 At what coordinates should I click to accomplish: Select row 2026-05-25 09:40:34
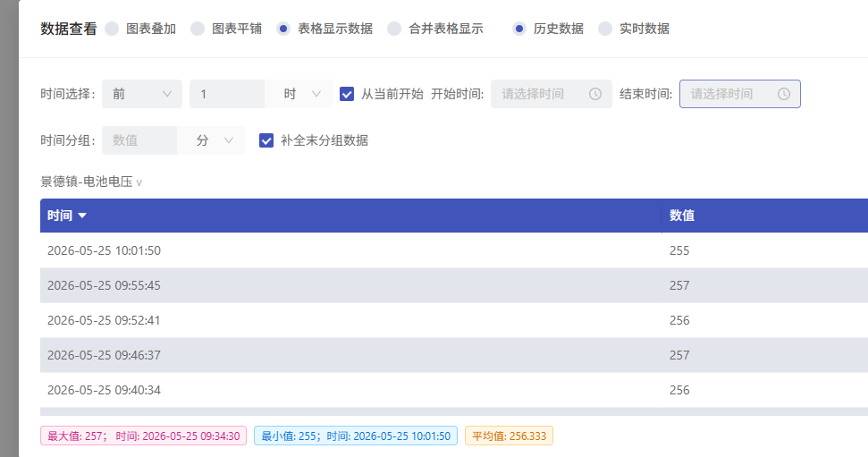(454, 390)
